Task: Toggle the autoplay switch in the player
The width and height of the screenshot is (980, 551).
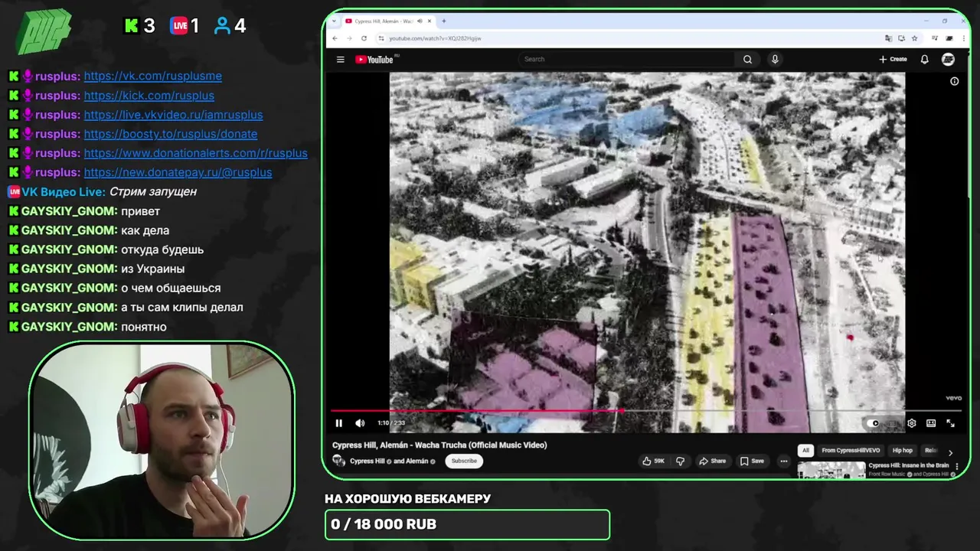Action: pyautogui.click(x=874, y=423)
